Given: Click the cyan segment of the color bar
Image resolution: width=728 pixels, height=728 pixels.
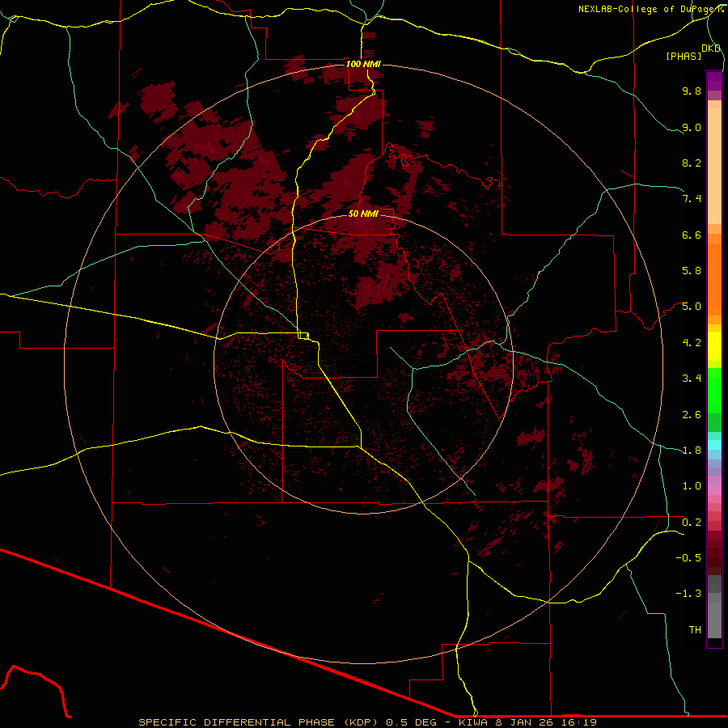Looking at the screenshot, I should click(x=714, y=445).
